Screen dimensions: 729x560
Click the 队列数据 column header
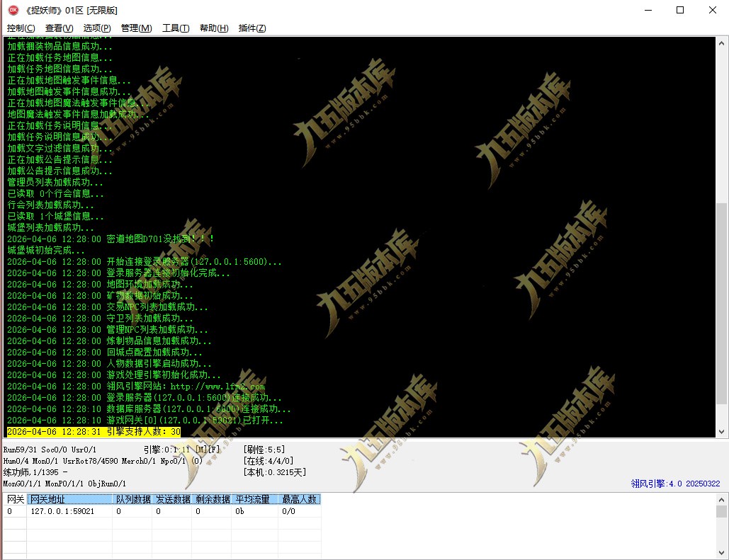point(132,499)
